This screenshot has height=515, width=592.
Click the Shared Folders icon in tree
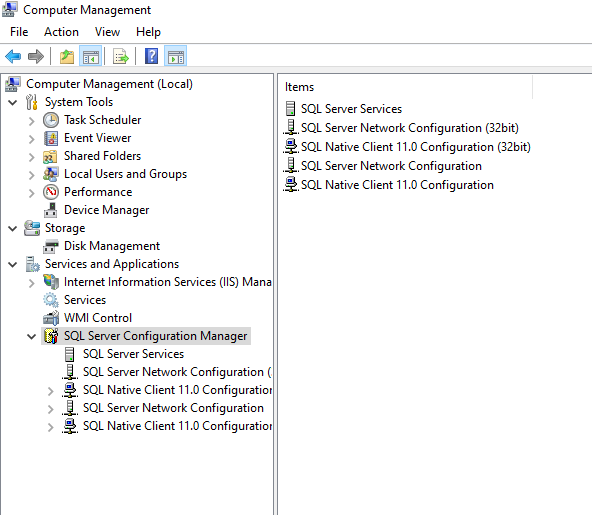point(50,156)
